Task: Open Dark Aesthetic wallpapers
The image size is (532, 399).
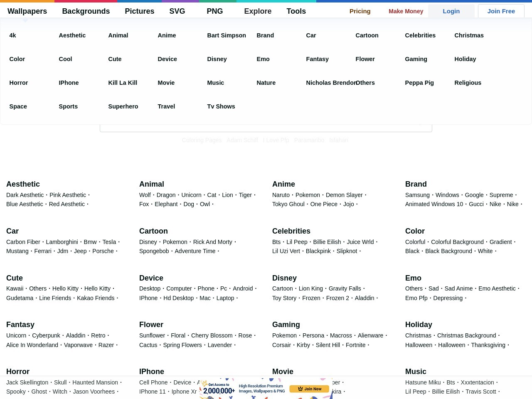Action: [x=25, y=195]
